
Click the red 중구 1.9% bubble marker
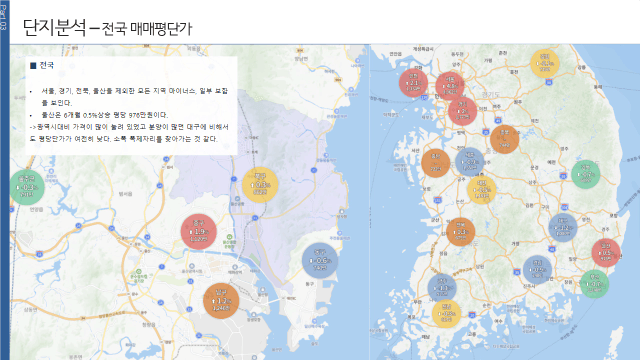[198, 231]
